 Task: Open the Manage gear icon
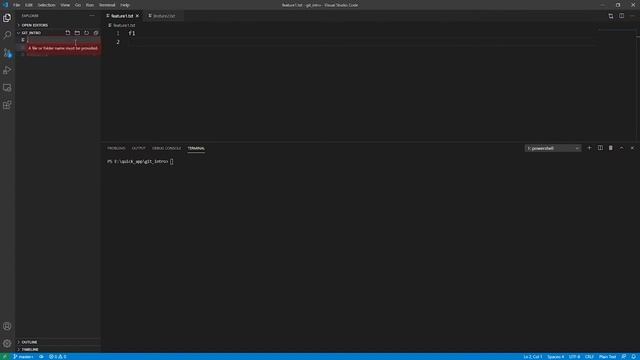pos(7,343)
